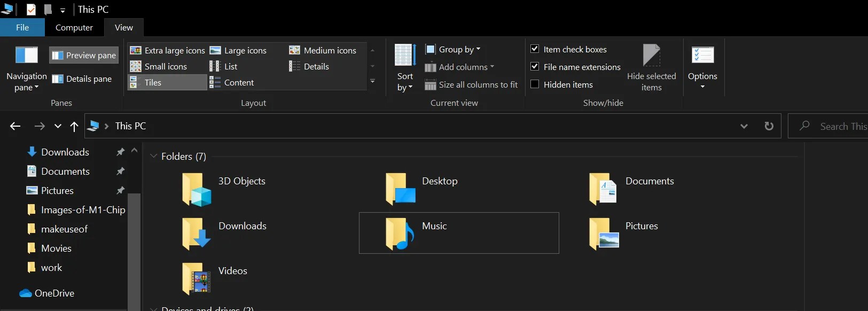Select the Downloads folder tile
The height and width of the screenshot is (311, 868).
tap(256, 233)
